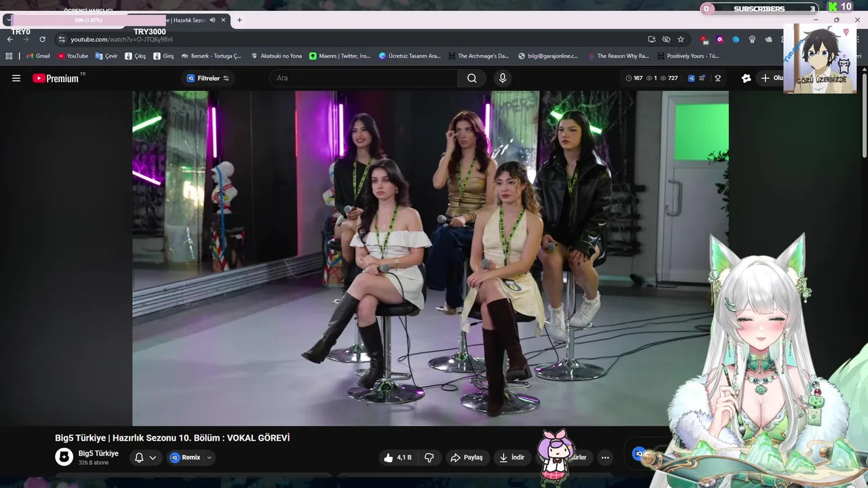868x488 pixels.
Task: Click the vidIQ Remix button
Action: [186, 457]
